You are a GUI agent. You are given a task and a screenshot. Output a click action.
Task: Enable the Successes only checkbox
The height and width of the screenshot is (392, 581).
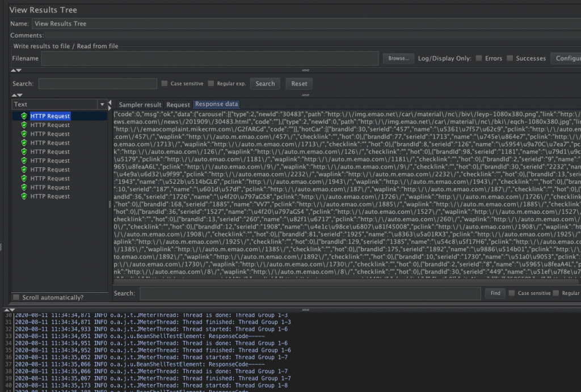pos(510,58)
